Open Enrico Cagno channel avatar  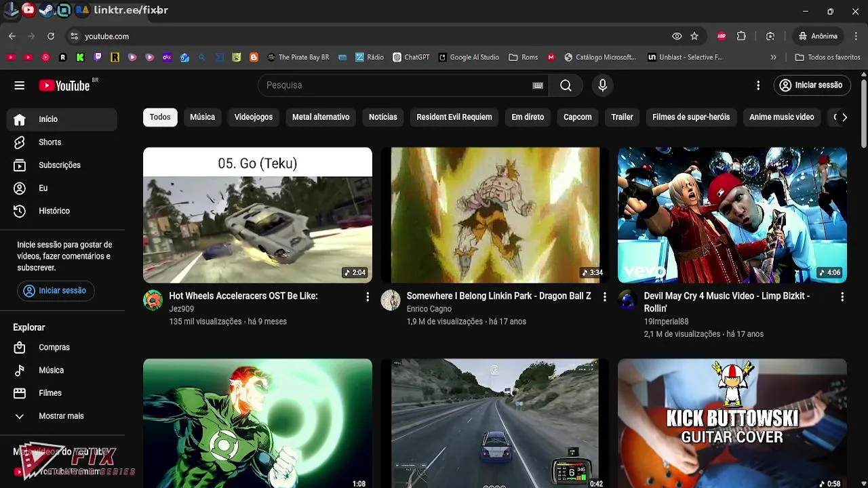coord(391,300)
